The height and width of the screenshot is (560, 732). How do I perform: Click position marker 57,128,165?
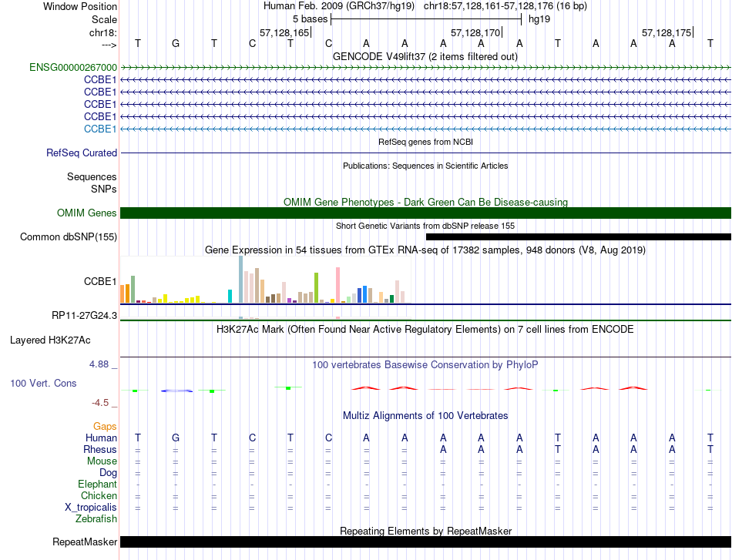coord(285,32)
